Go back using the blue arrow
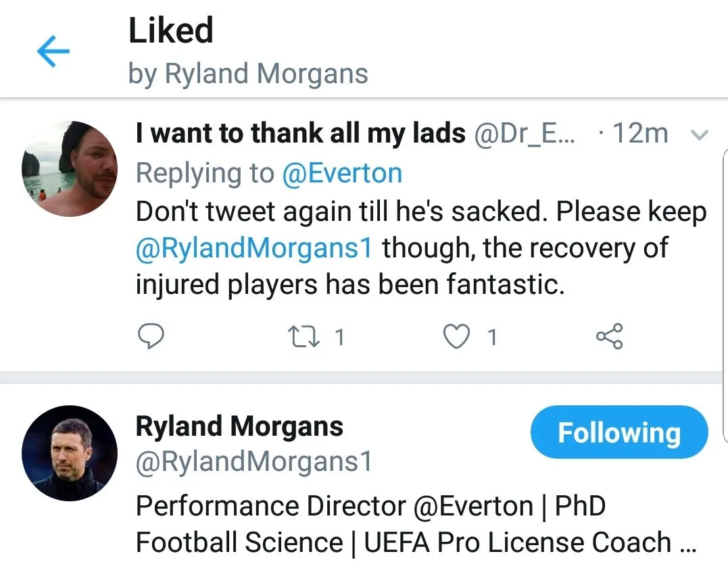 [53, 53]
